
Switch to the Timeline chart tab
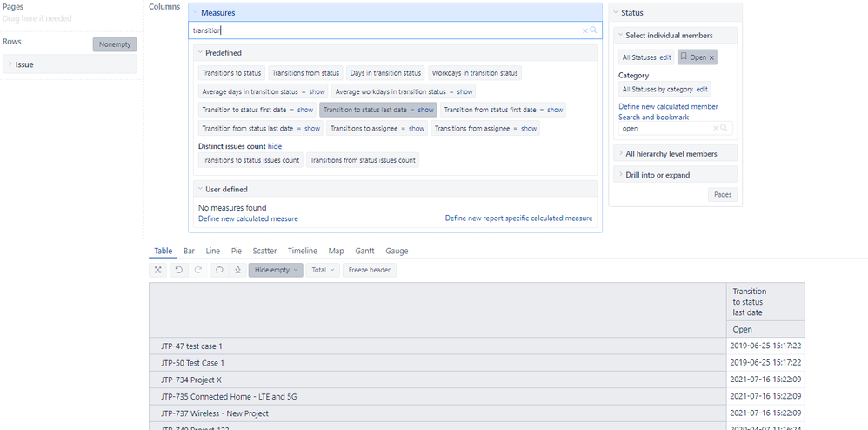click(303, 251)
